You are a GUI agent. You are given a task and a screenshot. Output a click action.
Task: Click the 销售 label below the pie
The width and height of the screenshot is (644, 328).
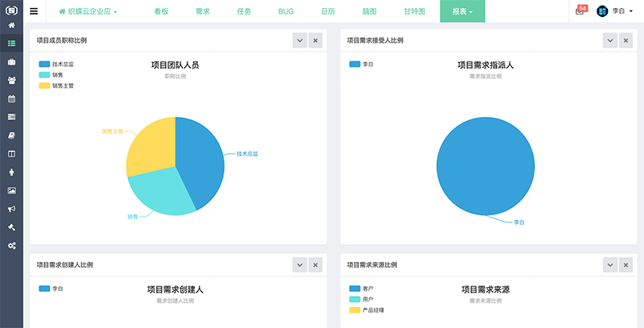(x=133, y=217)
